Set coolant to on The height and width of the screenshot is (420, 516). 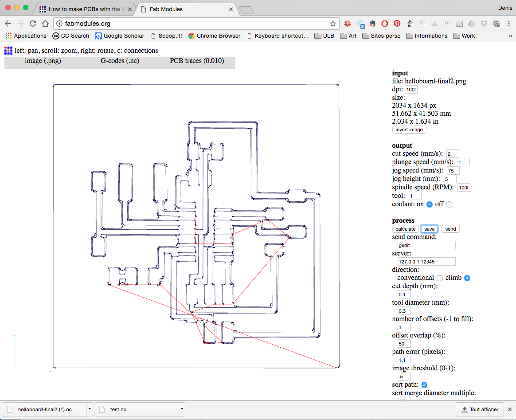pyautogui.click(x=429, y=204)
